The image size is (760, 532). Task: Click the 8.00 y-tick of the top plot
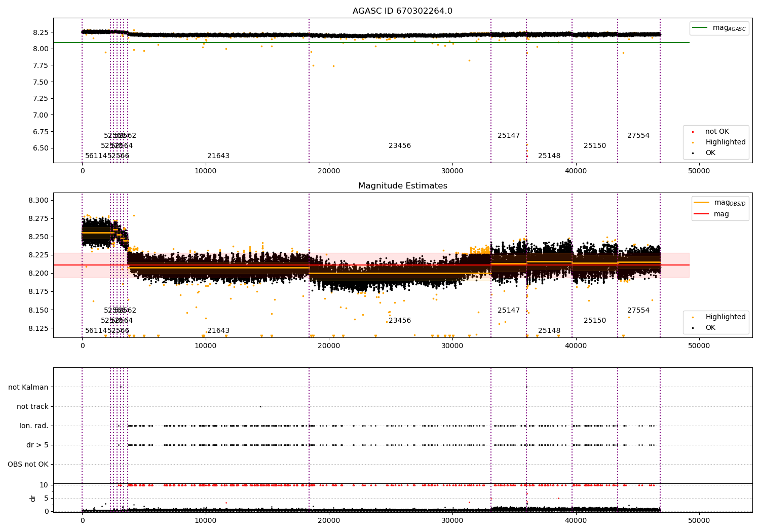coord(41,49)
